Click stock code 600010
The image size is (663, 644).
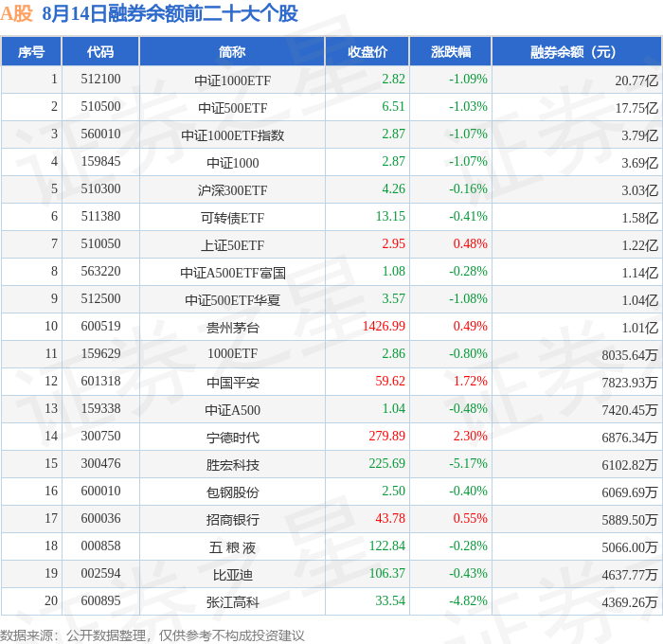pos(100,491)
